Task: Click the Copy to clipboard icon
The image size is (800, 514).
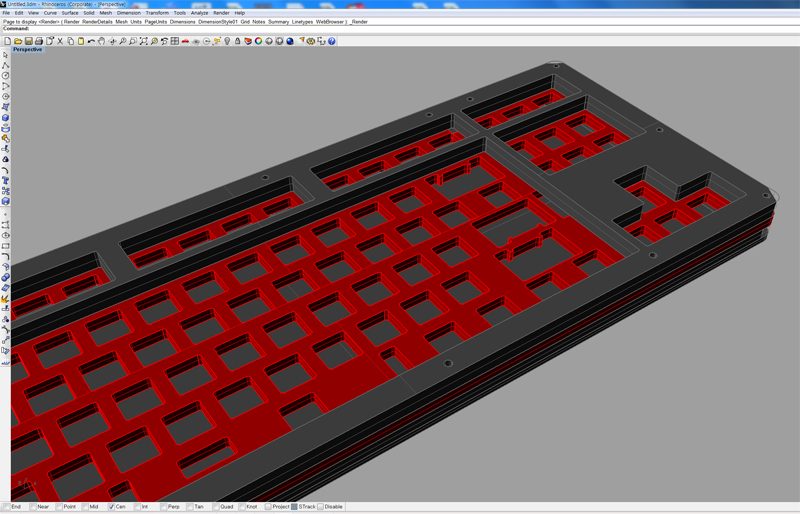Action: coord(70,41)
